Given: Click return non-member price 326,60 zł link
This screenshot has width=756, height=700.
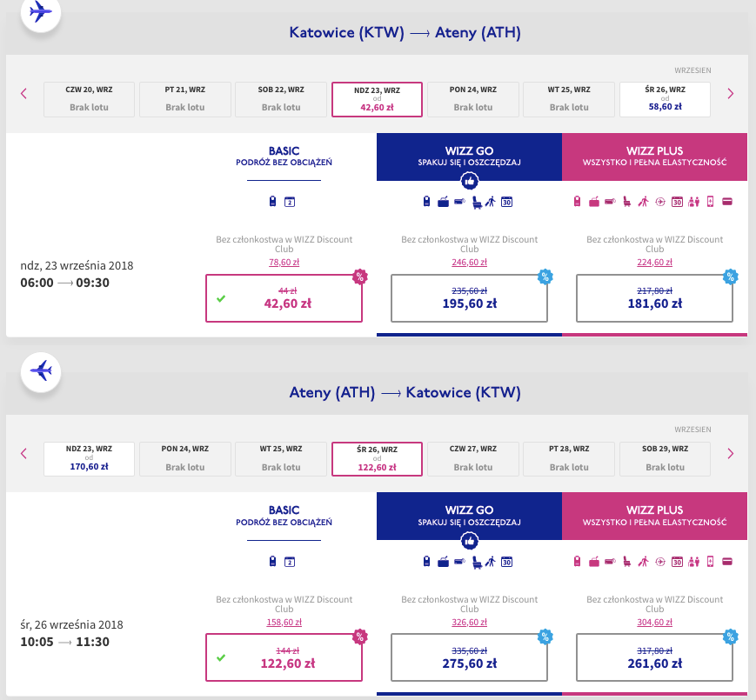Looking at the screenshot, I should click(469, 622).
